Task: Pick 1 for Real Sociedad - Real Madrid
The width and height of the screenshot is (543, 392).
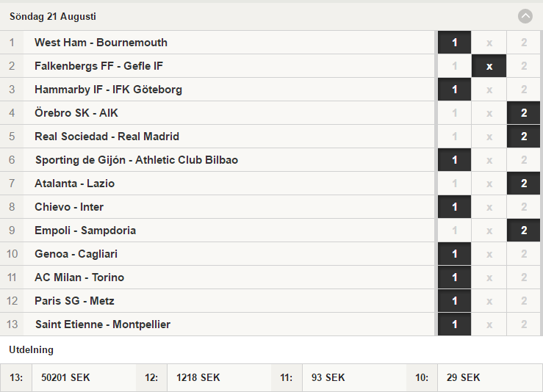Action: pos(454,137)
